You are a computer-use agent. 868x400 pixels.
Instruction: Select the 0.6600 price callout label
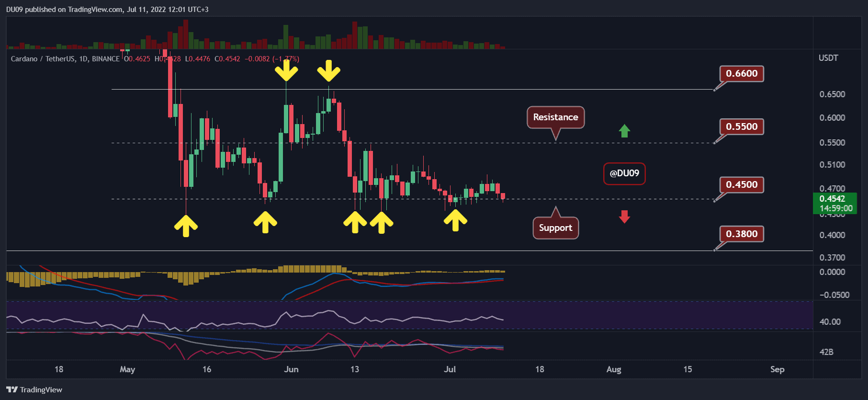click(742, 74)
